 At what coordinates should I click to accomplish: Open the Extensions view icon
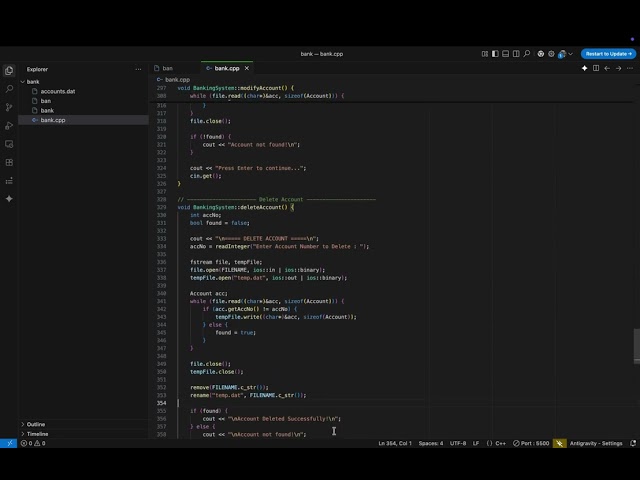[x=9, y=162]
